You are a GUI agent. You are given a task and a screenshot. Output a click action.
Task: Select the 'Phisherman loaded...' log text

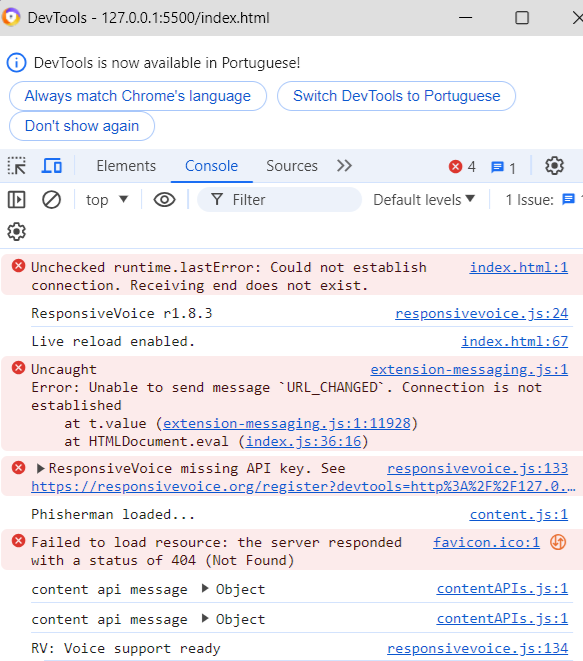(113, 514)
